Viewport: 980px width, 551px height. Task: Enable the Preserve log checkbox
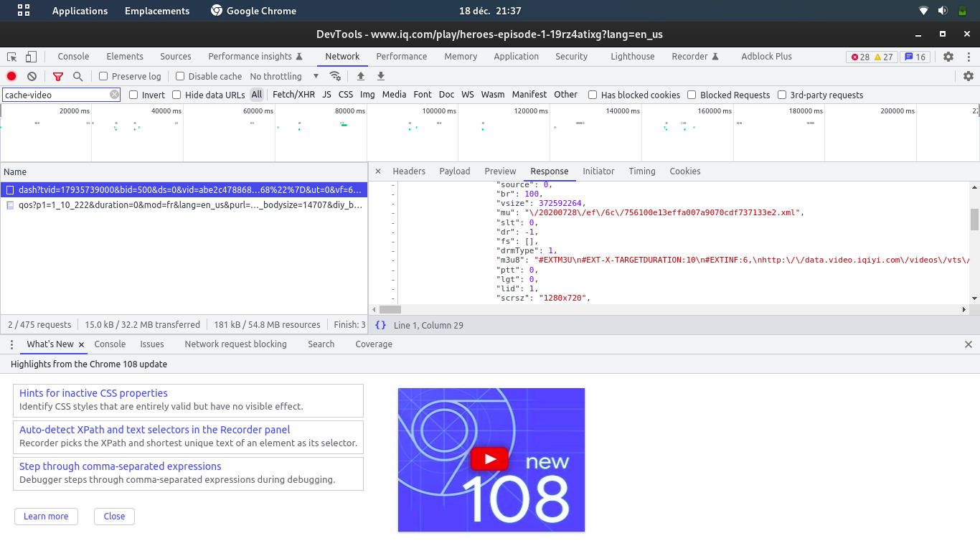point(103,76)
